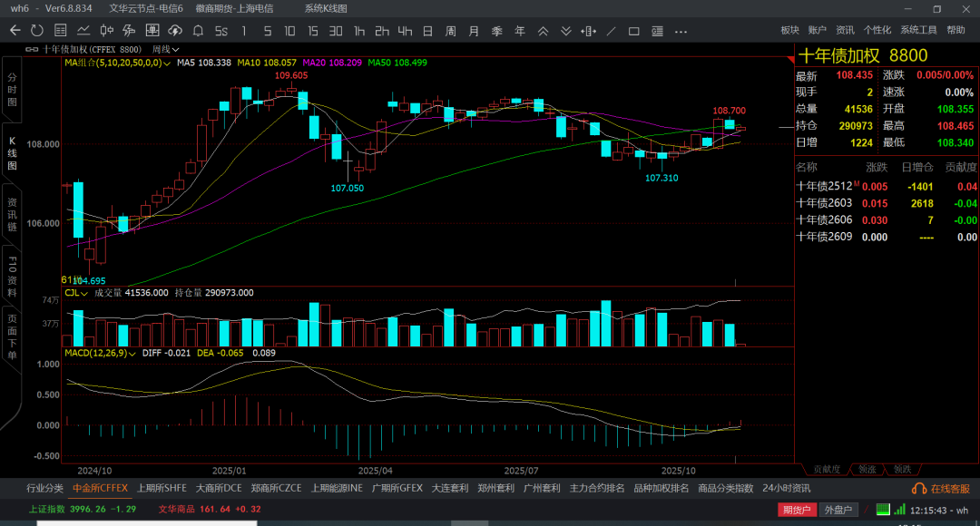This screenshot has height=526, width=980.
Task: Expand the 周线 period dropdown
Action: tap(166, 49)
